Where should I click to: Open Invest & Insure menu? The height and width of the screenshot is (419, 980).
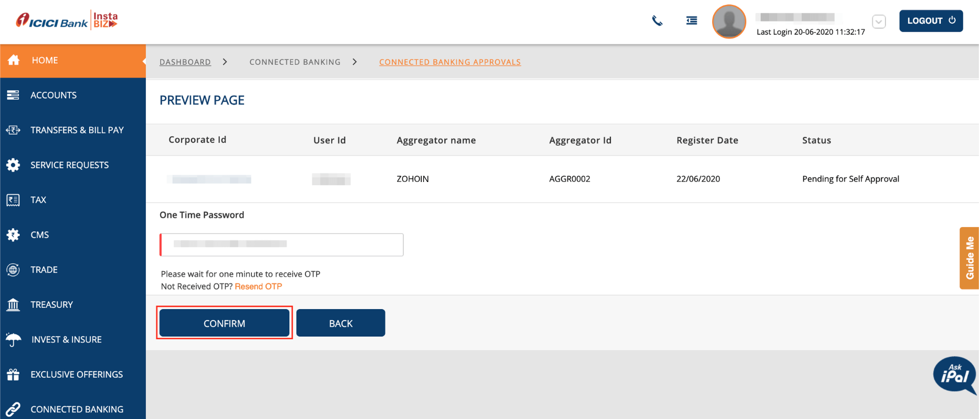tap(67, 340)
